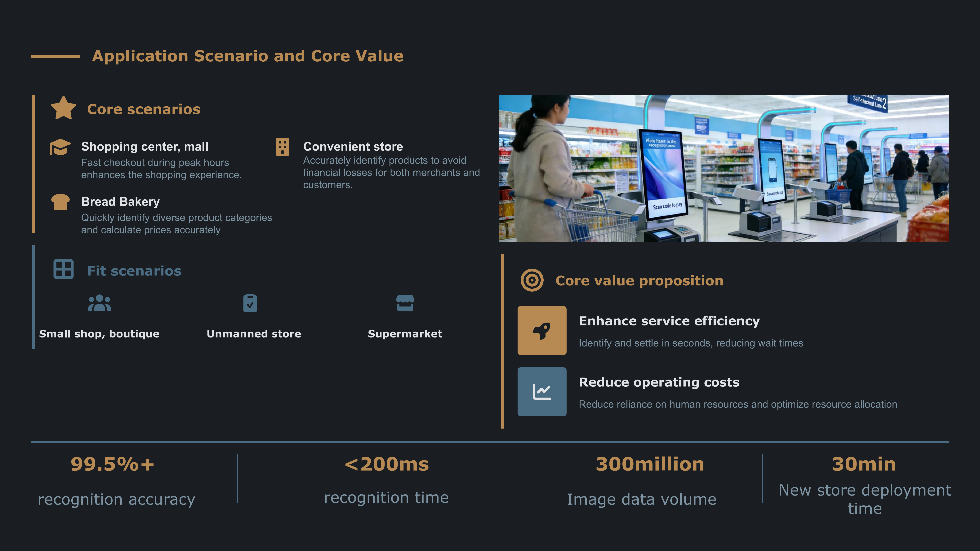The width and height of the screenshot is (980, 551).
Task: Click the people group icon above Small shop
Action: click(x=99, y=303)
